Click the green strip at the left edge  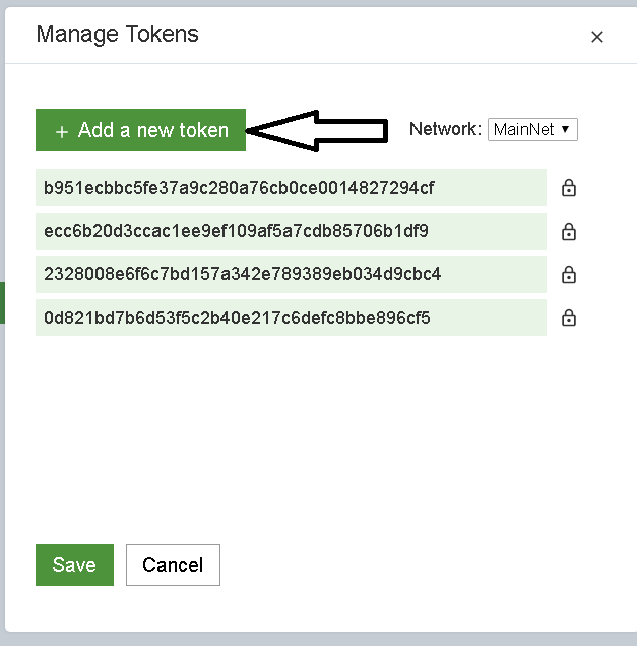click(2, 302)
